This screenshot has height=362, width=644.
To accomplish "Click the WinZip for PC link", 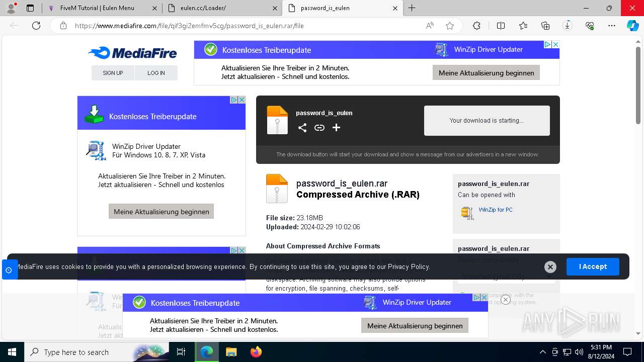I will [496, 210].
